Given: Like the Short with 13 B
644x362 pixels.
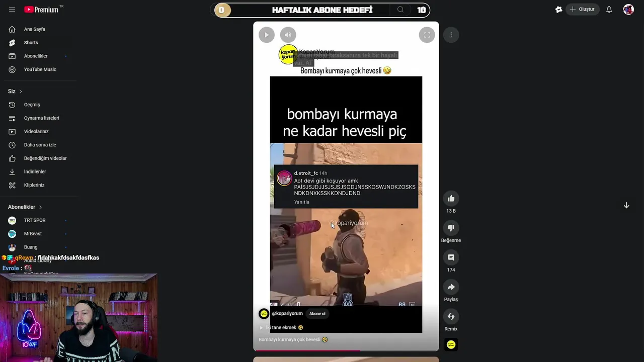Looking at the screenshot, I should click(x=451, y=199).
